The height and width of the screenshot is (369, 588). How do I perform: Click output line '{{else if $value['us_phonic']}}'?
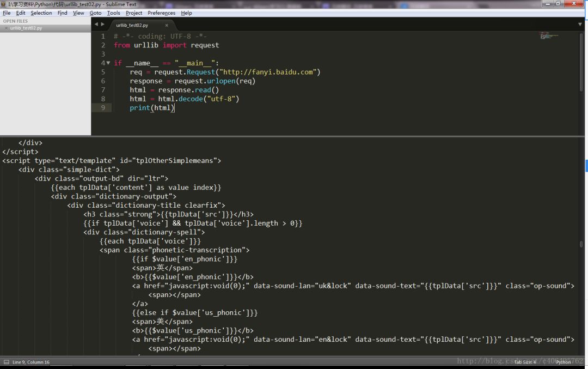pos(194,313)
